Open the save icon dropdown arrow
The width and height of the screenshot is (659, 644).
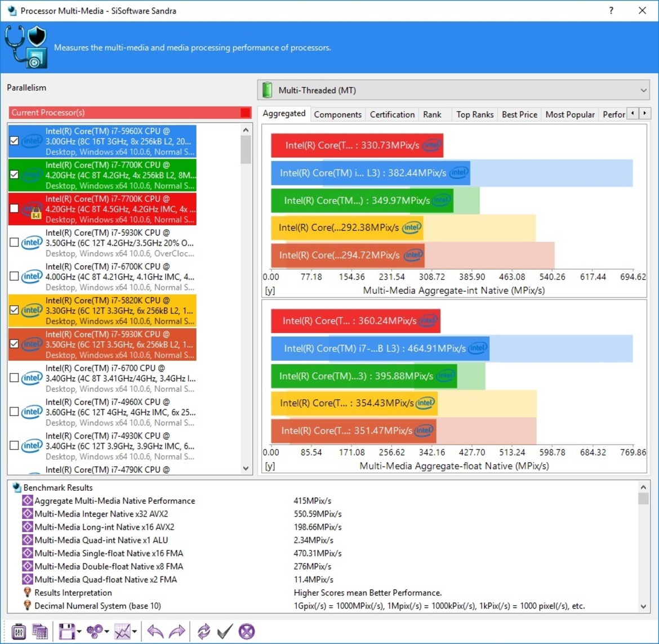[79, 632]
